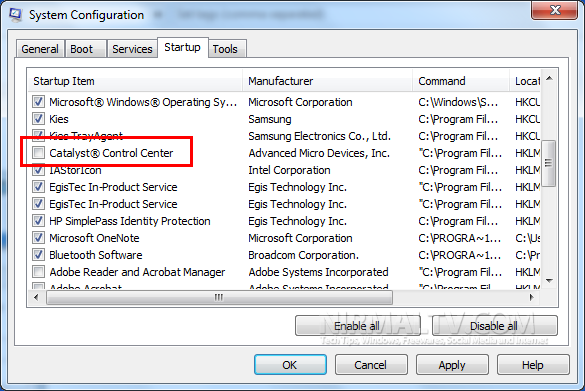Click the System Configuration title bar icon
Image resolution: width=585 pixels, height=391 pixels.
point(15,15)
